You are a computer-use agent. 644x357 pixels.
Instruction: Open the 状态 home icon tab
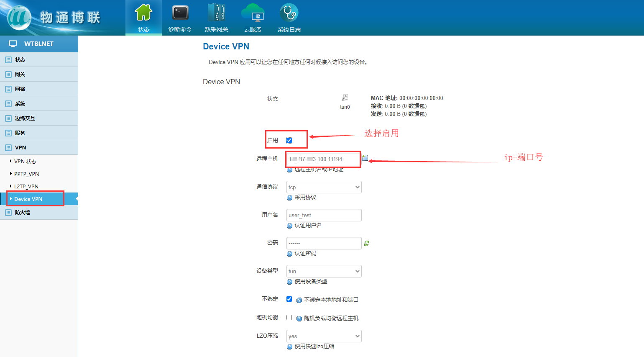[143, 18]
